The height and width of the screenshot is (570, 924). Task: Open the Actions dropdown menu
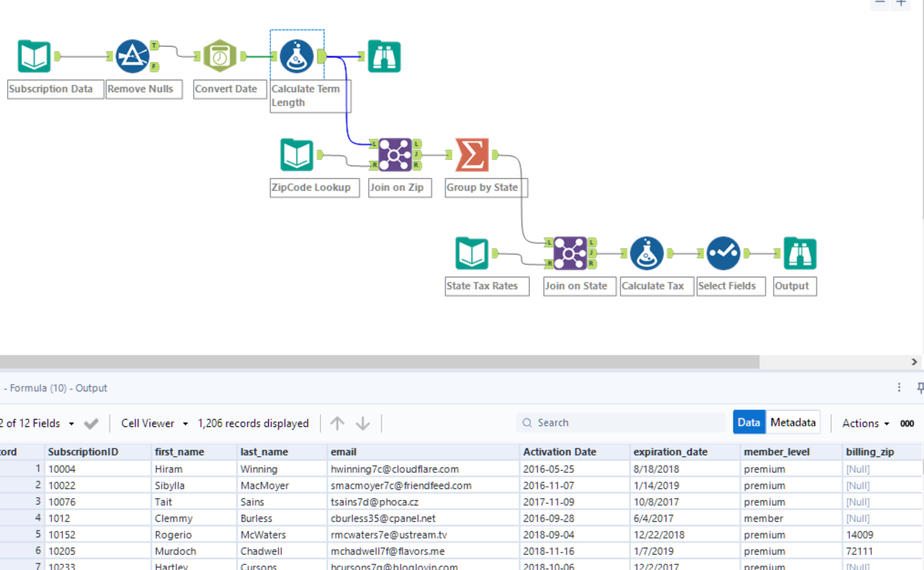[x=865, y=423]
